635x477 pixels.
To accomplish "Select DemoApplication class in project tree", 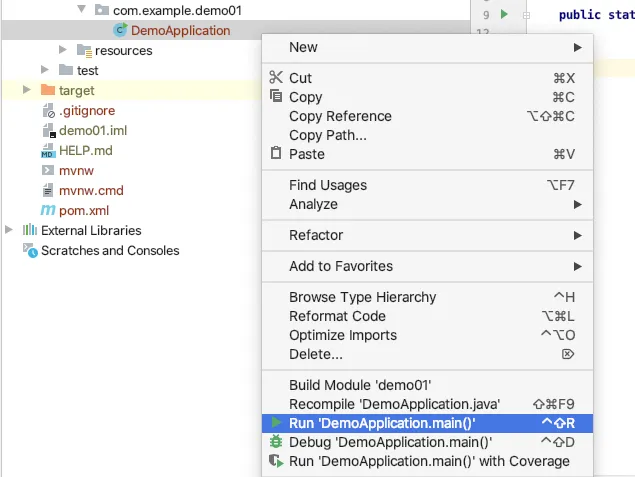I will (x=180, y=30).
